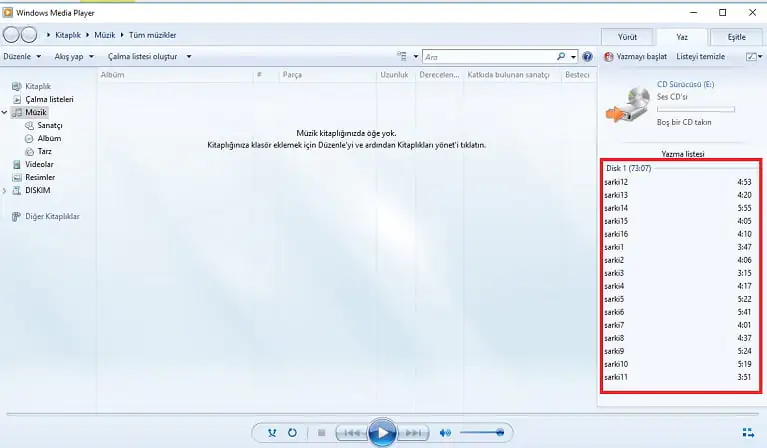The height and width of the screenshot is (448, 767).
Task: Click the Kitaplık breadcrumb item
Action: (x=68, y=35)
